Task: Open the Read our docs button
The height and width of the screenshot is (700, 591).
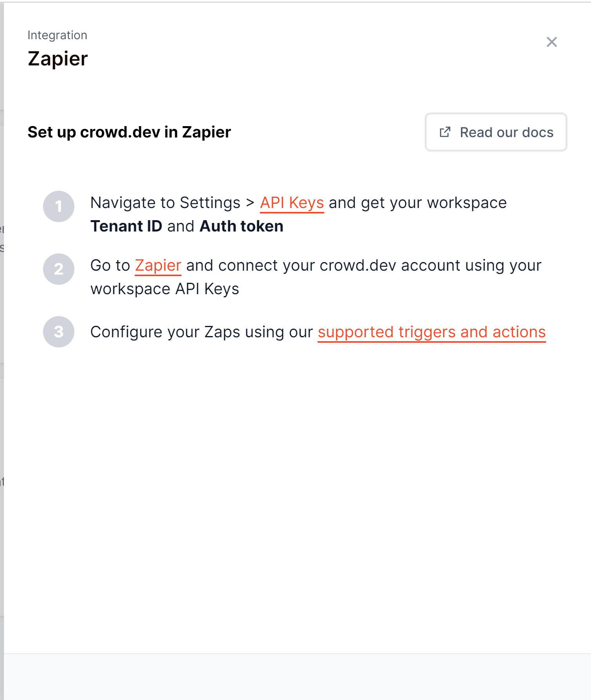Action: [x=496, y=132]
